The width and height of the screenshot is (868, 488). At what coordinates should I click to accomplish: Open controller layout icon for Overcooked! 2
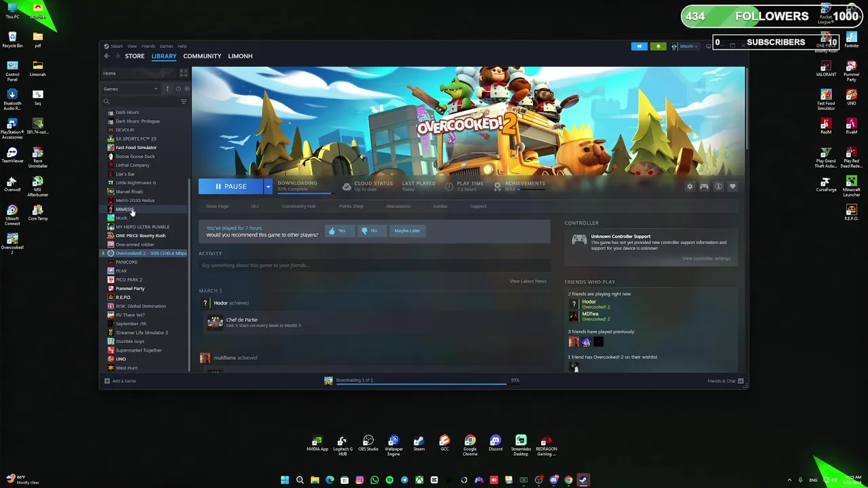click(x=704, y=186)
